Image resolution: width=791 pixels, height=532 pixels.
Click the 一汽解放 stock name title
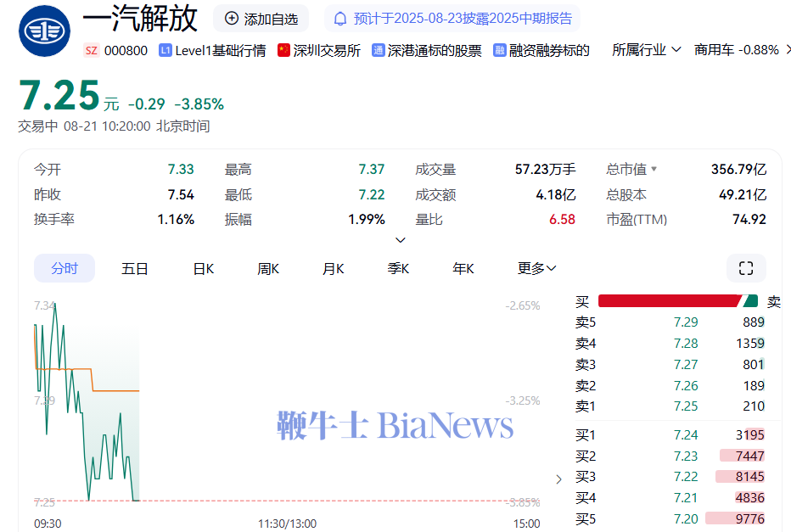(140, 19)
